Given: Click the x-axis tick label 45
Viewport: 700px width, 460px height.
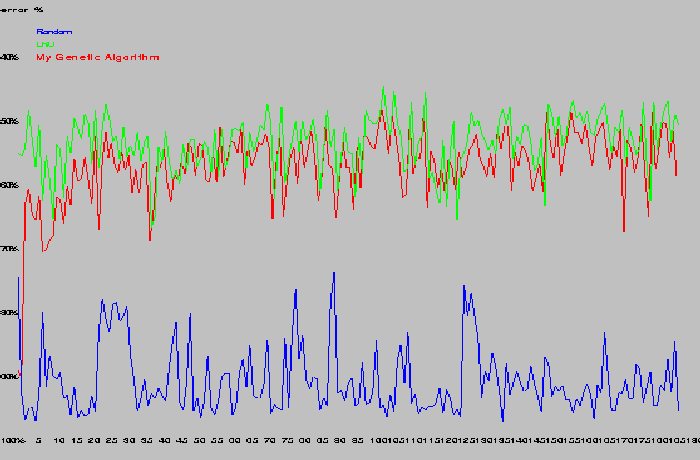Looking at the screenshot, I should [182, 440].
